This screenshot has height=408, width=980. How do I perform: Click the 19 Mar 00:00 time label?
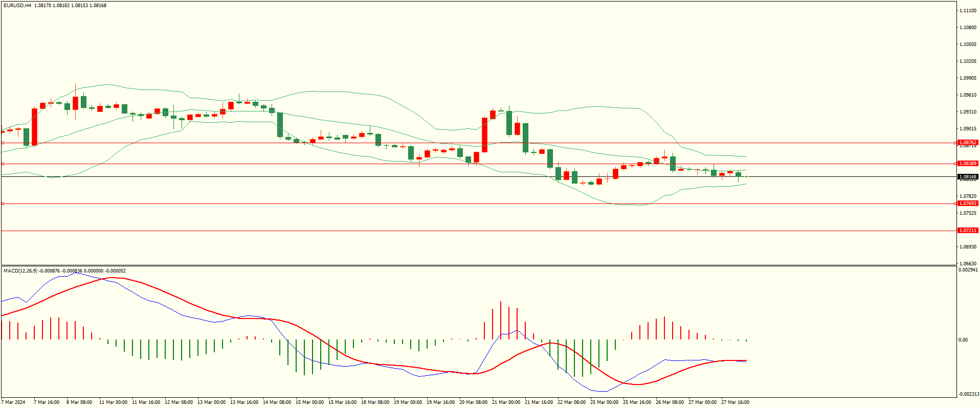[408, 402]
